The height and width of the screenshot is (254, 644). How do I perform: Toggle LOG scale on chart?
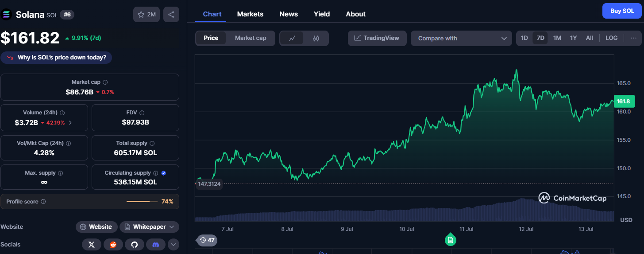[x=611, y=38]
